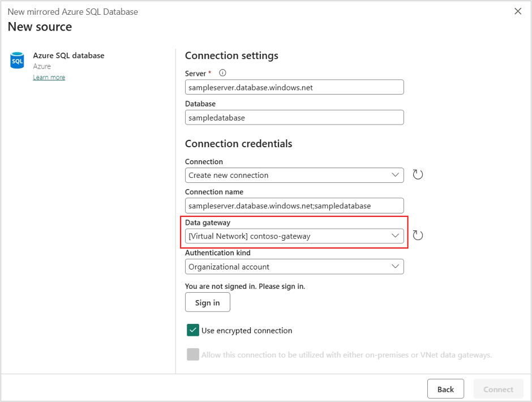Open the Connection dropdown
This screenshot has height=402, width=532.
point(294,175)
